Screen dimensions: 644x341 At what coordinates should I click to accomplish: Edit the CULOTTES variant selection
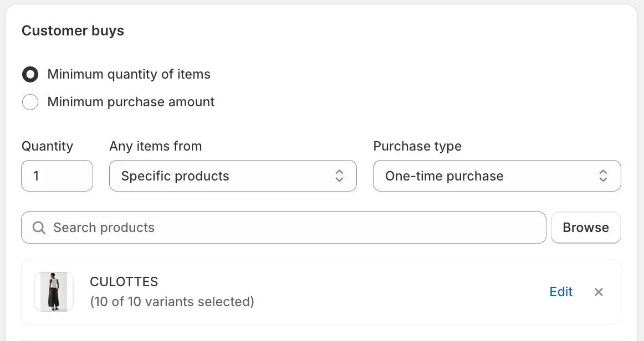[x=561, y=292]
